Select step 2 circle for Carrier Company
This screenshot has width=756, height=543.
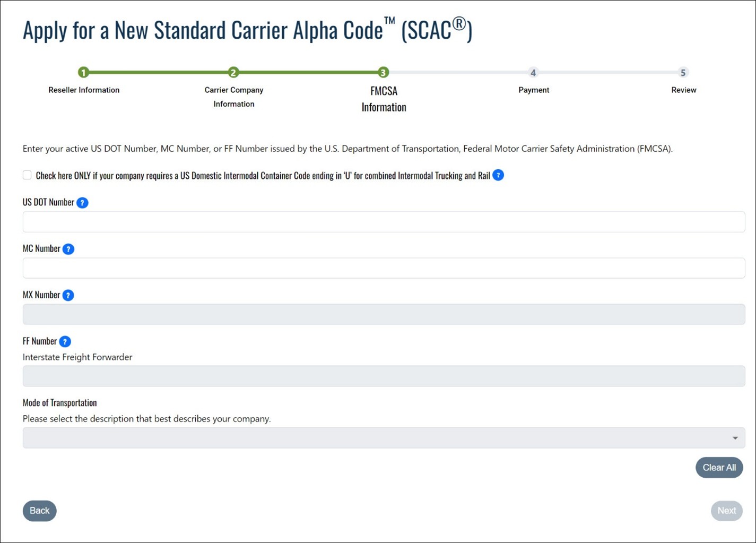[233, 72]
